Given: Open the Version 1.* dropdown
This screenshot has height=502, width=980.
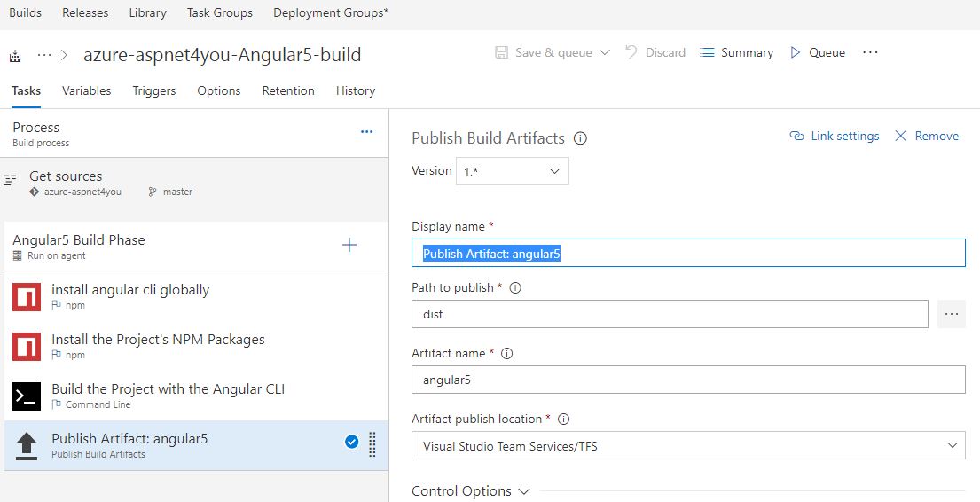Looking at the screenshot, I should (x=512, y=171).
